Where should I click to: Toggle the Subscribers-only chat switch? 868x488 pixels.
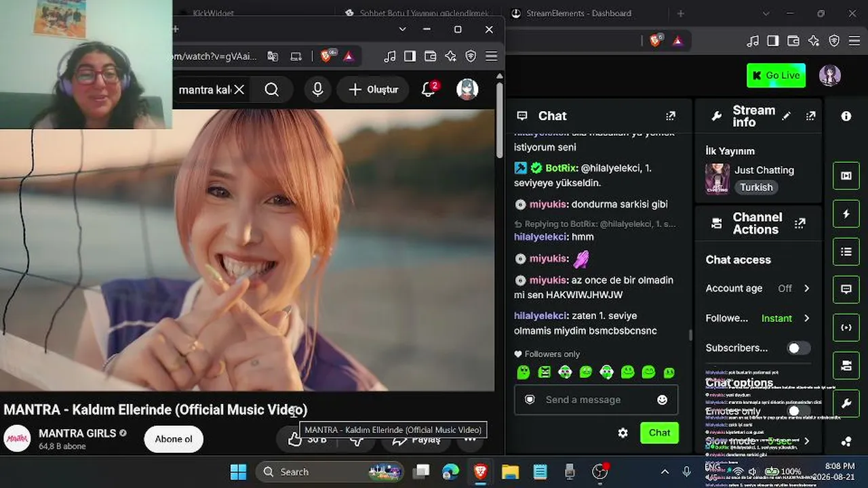(x=798, y=348)
